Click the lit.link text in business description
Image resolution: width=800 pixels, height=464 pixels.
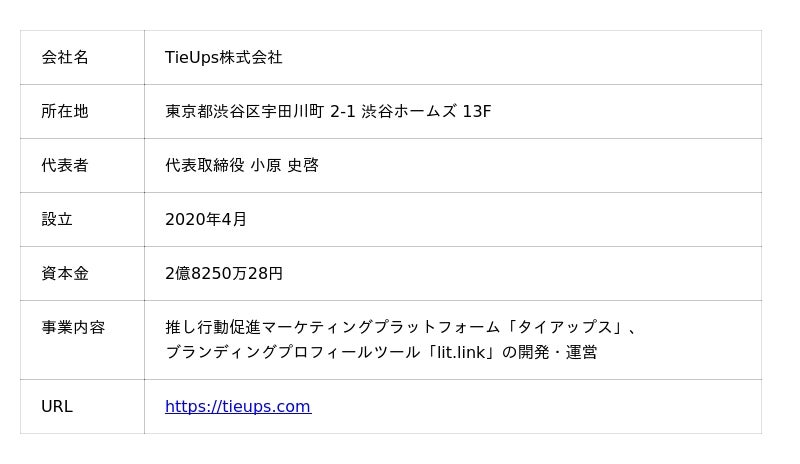coord(461,352)
